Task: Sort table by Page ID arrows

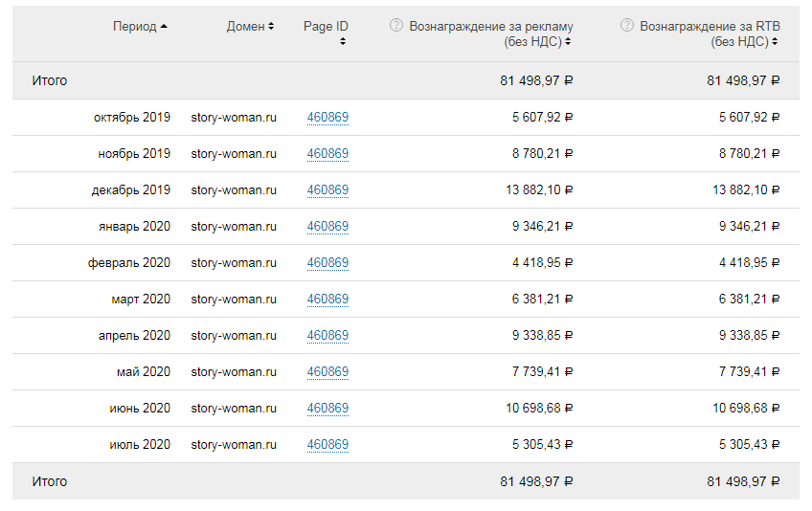Action: coord(343,42)
